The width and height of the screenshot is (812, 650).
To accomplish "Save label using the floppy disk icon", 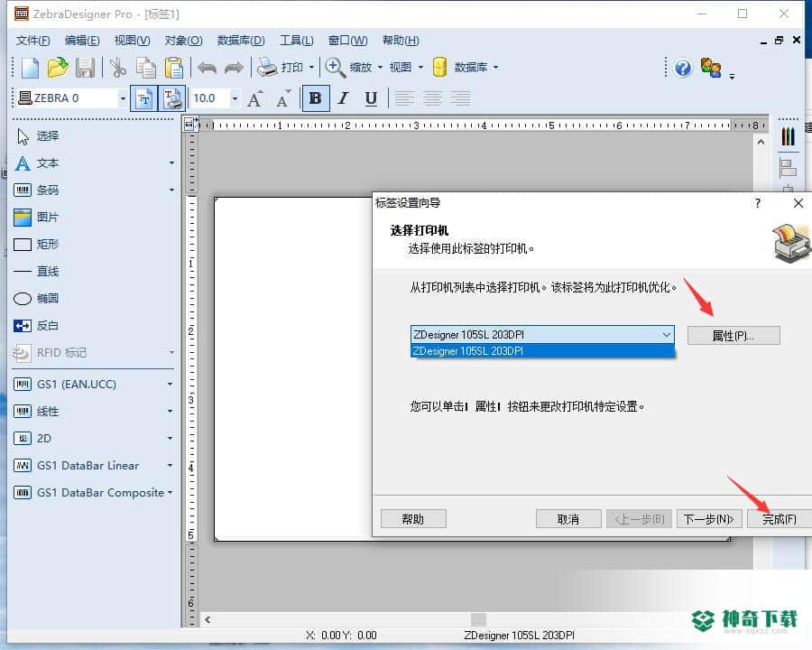I will tap(86, 68).
